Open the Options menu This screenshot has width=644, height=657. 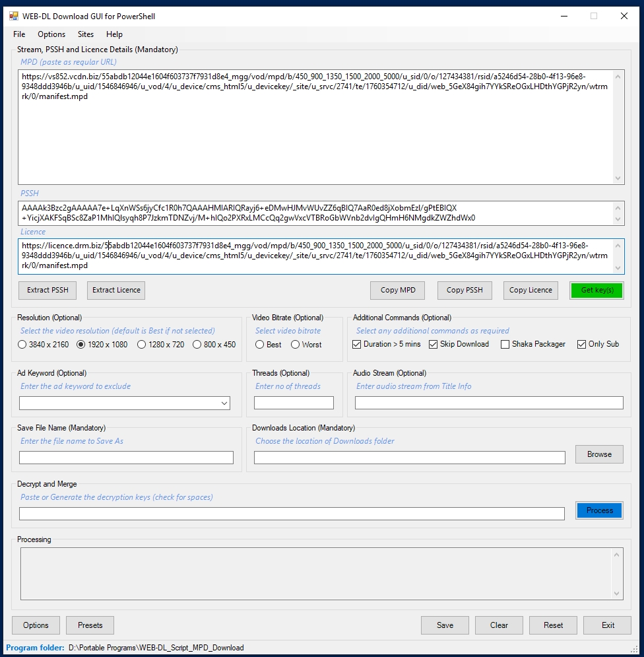click(x=51, y=34)
